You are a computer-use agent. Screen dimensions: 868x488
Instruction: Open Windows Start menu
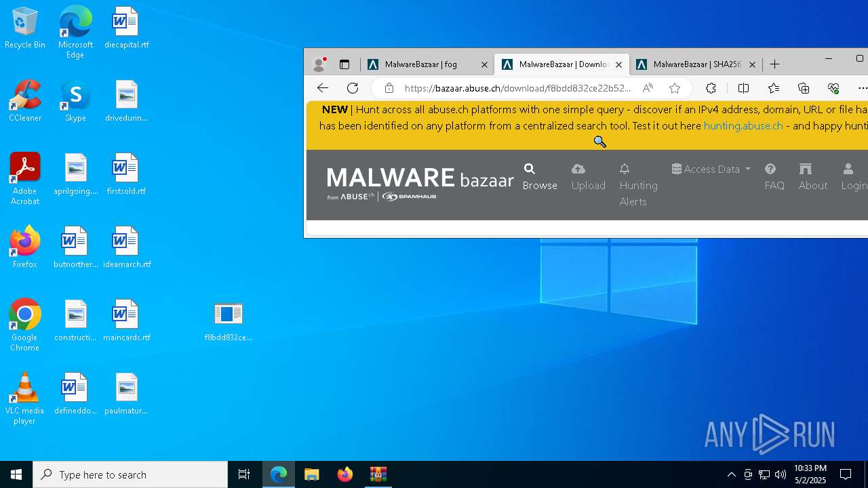point(16,474)
